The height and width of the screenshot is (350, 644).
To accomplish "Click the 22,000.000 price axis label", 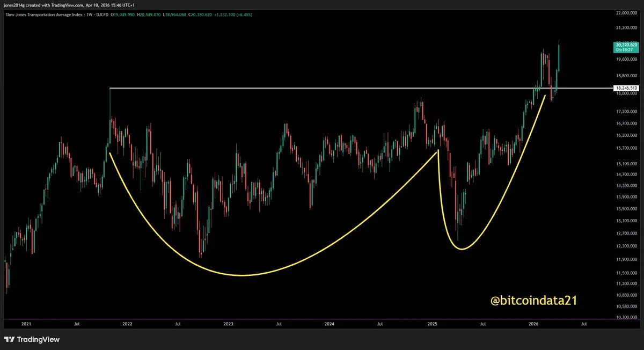I will pos(626,12).
